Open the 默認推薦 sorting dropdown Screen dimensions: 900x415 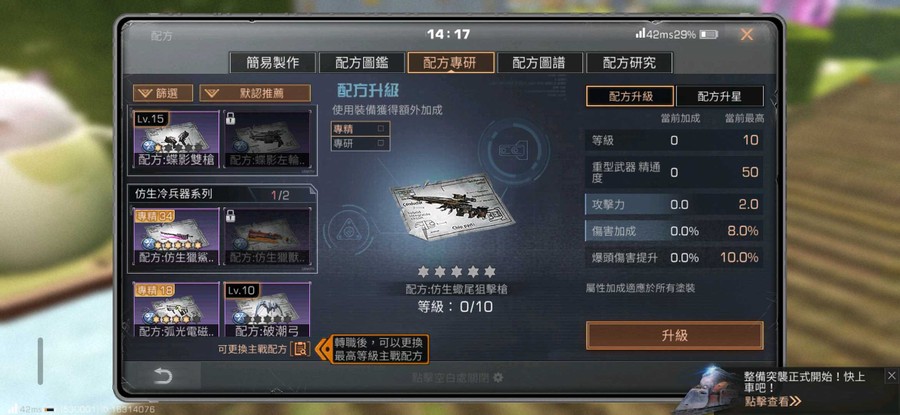(x=255, y=93)
